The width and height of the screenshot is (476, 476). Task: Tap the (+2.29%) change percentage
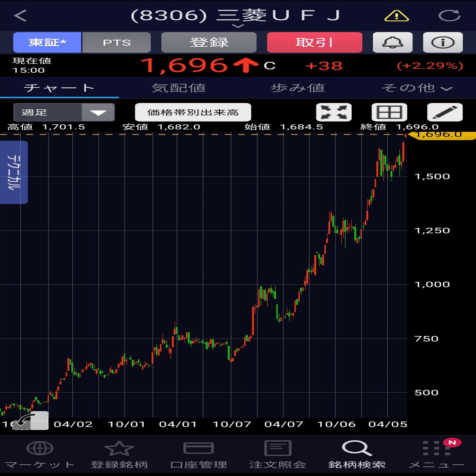(x=430, y=66)
